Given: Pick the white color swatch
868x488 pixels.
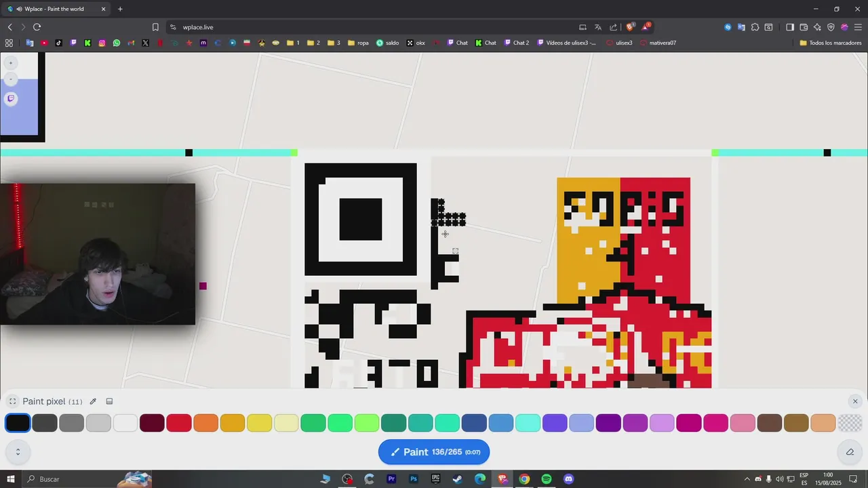Looking at the screenshot, I should coord(125,423).
